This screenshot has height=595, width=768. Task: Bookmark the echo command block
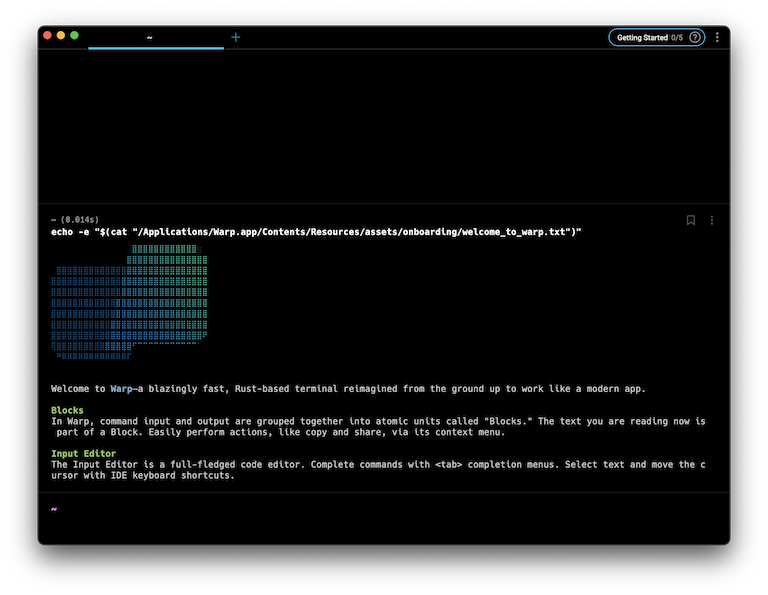pyautogui.click(x=691, y=220)
